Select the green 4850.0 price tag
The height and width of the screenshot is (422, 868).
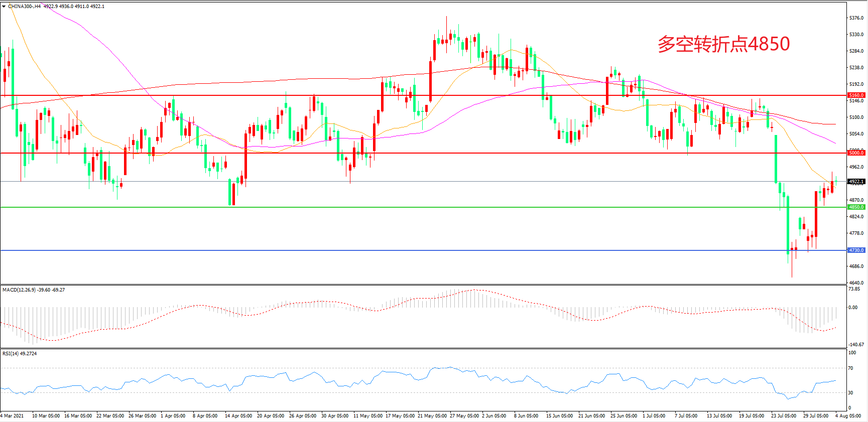[x=856, y=207]
